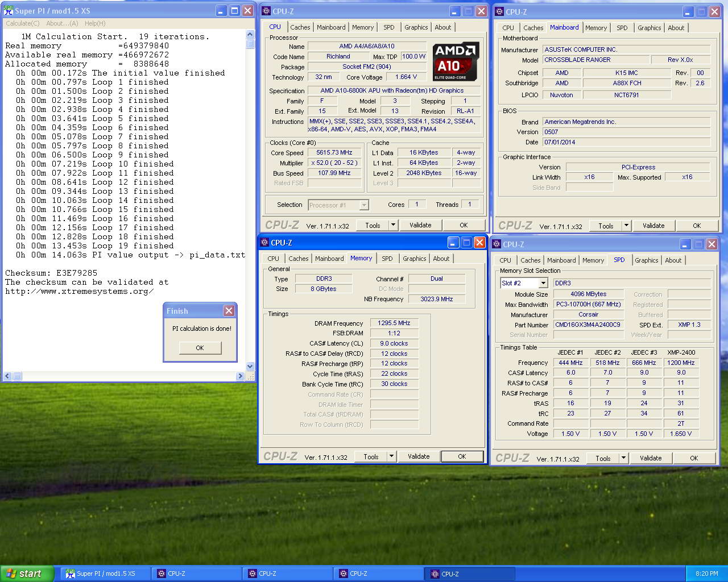This screenshot has height=582, width=728.
Task: Click the Super PI horizontal scrollbar right arrow
Action: point(241,376)
